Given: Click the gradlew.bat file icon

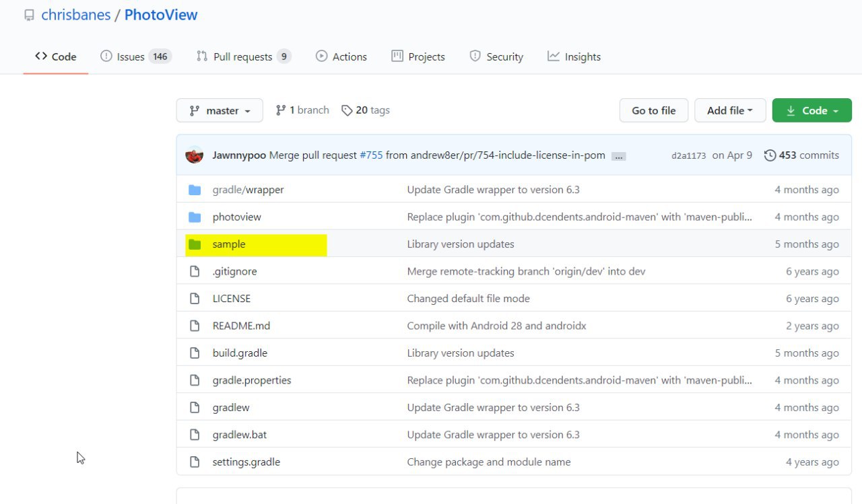Looking at the screenshot, I should [x=195, y=435].
